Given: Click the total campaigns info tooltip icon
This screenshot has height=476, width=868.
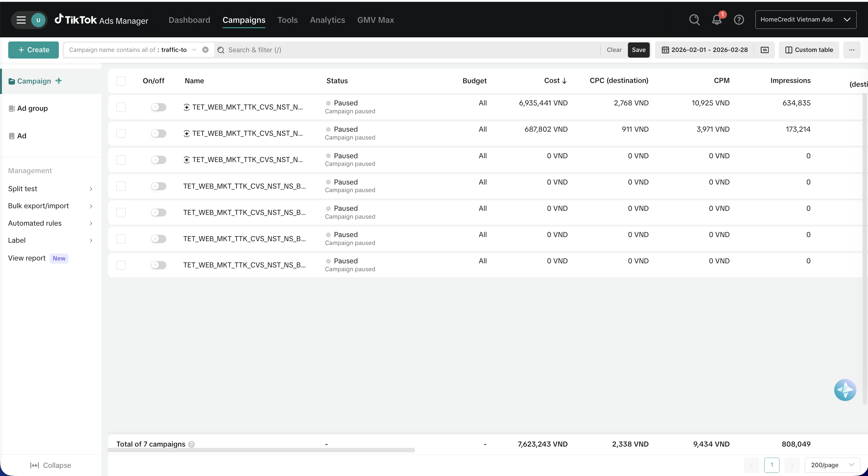Looking at the screenshot, I should tap(191, 444).
